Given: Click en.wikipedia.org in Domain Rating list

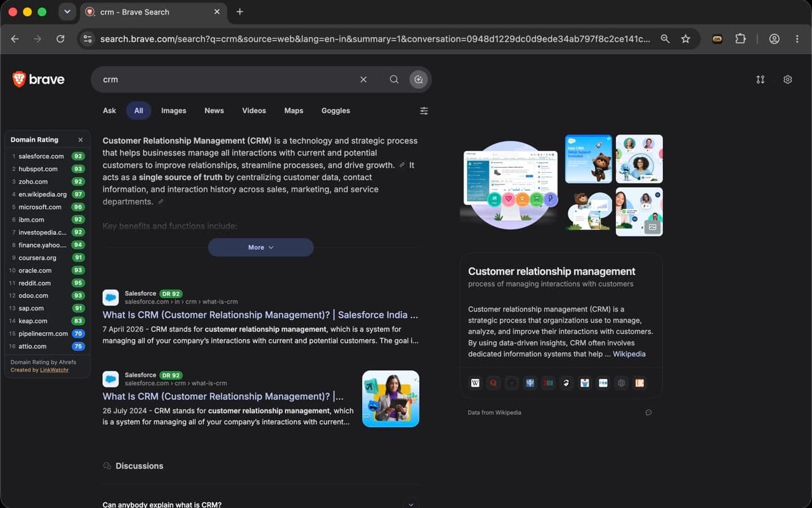Looking at the screenshot, I should tap(43, 194).
